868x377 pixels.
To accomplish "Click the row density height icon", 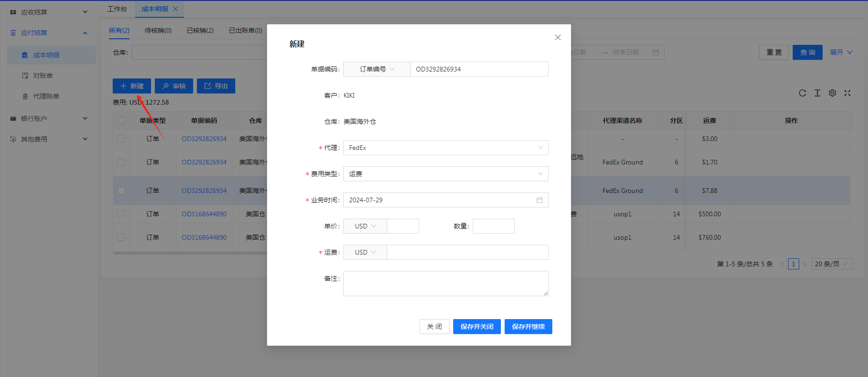I will [x=817, y=93].
